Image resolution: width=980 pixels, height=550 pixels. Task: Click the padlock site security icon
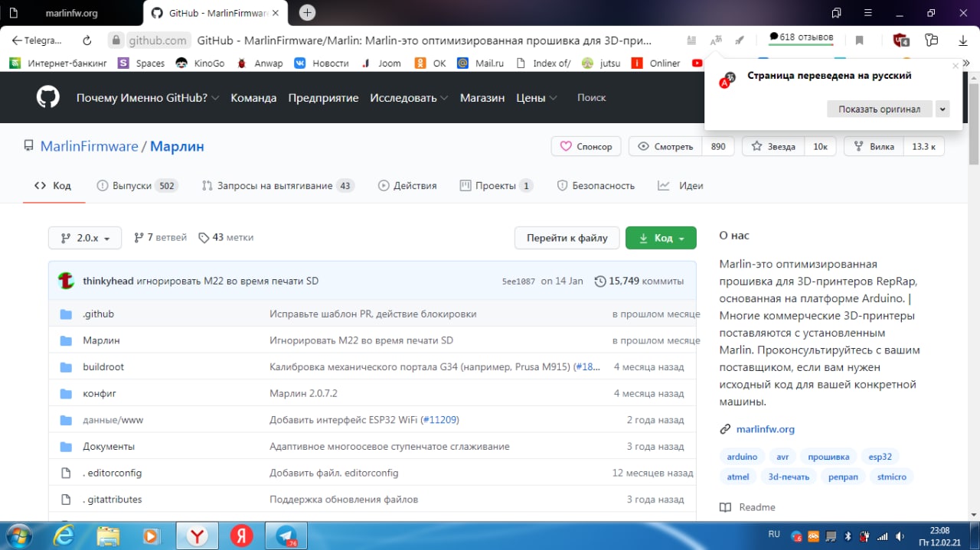click(x=116, y=41)
